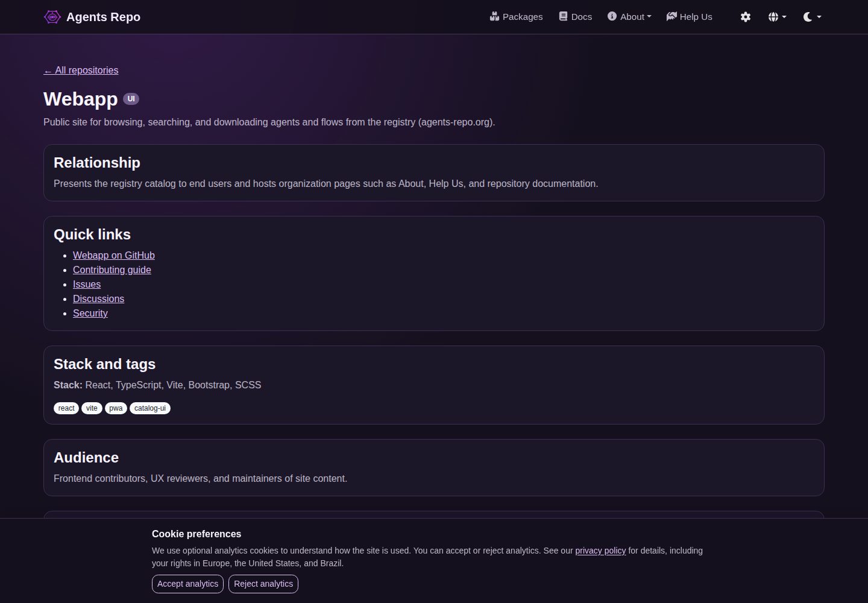The image size is (868, 603).
Task: Open the Security link
Action: point(90,313)
